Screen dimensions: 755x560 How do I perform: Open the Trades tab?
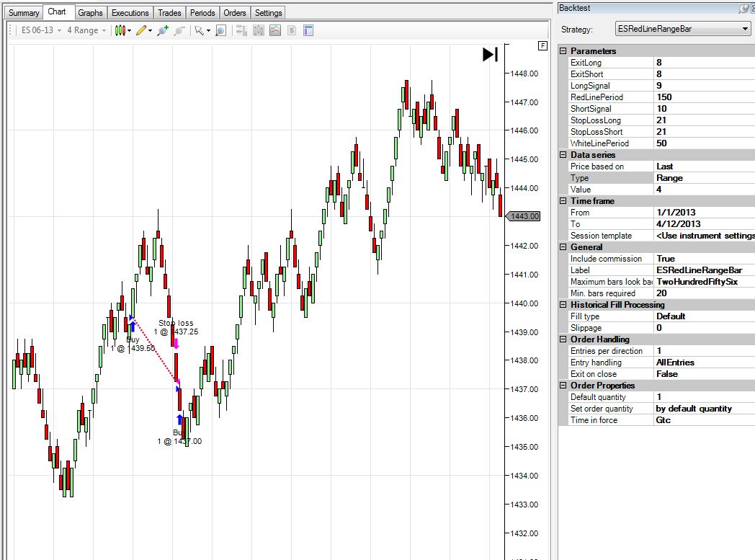(169, 13)
